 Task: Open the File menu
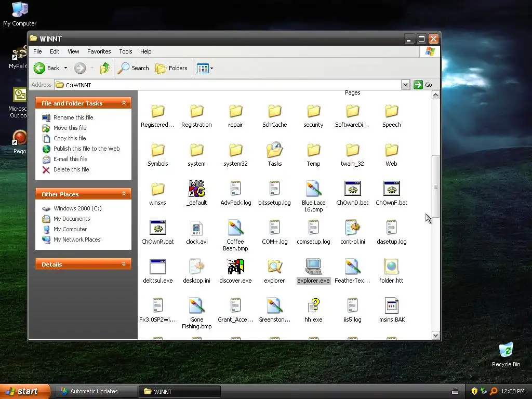[37, 51]
